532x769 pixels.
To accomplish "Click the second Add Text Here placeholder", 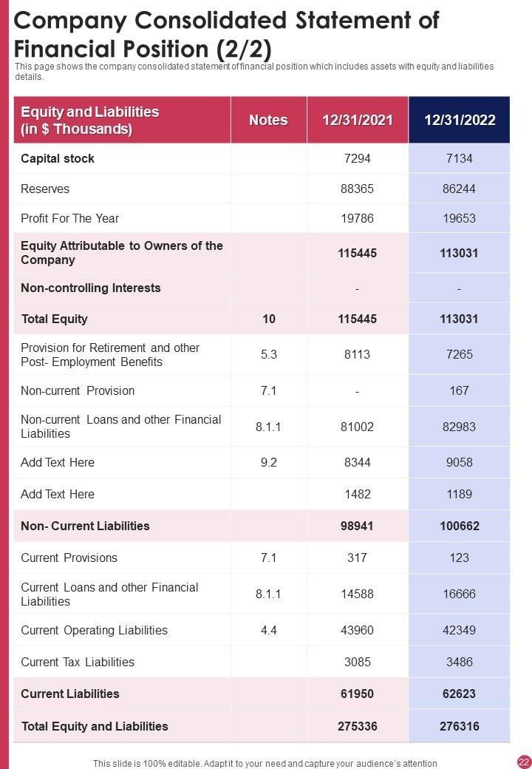I will coord(58,494).
